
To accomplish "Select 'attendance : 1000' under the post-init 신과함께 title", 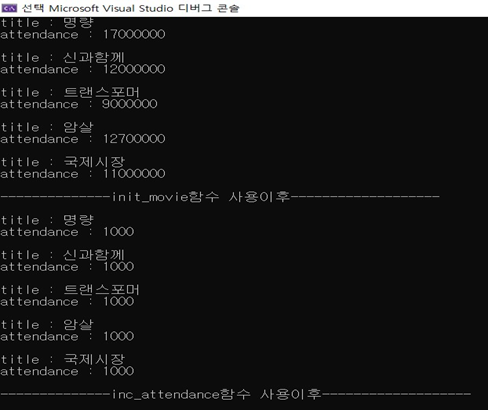I will [67, 267].
